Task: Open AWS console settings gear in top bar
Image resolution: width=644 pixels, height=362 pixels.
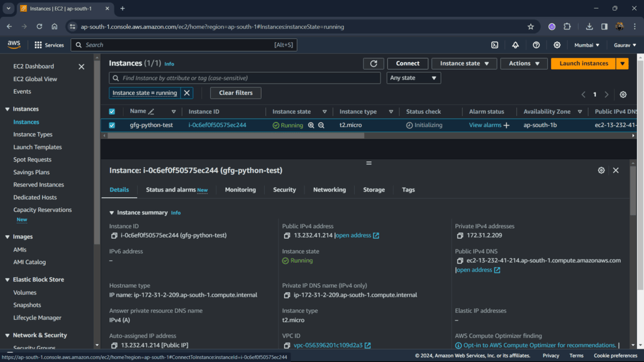Action: click(557, 45)
